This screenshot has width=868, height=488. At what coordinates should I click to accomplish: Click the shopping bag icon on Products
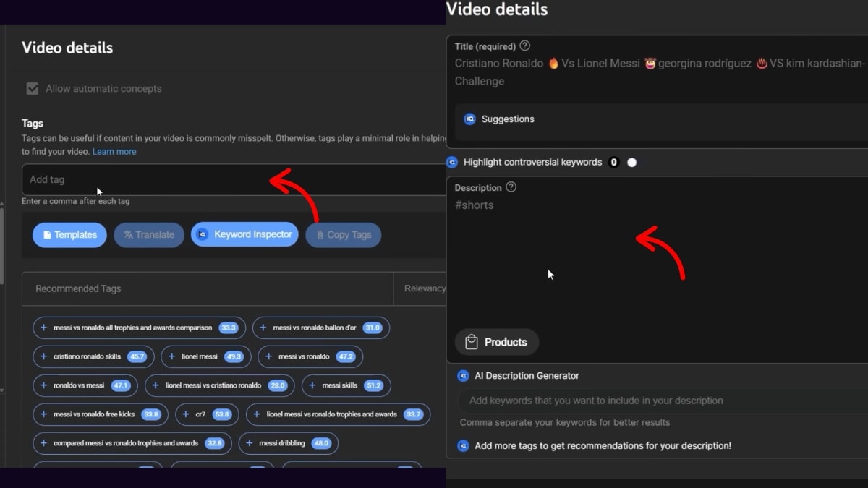(x=472, y=341)
